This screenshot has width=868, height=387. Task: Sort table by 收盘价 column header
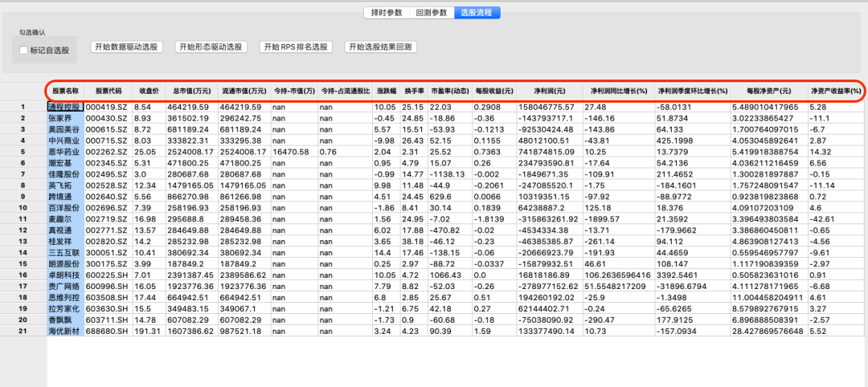point(149,92)
